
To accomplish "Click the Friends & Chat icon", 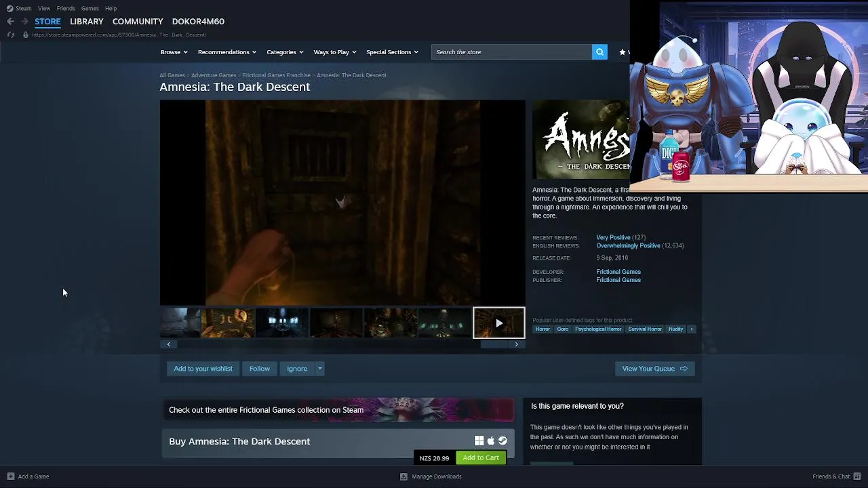I will [x=857, y=476].
